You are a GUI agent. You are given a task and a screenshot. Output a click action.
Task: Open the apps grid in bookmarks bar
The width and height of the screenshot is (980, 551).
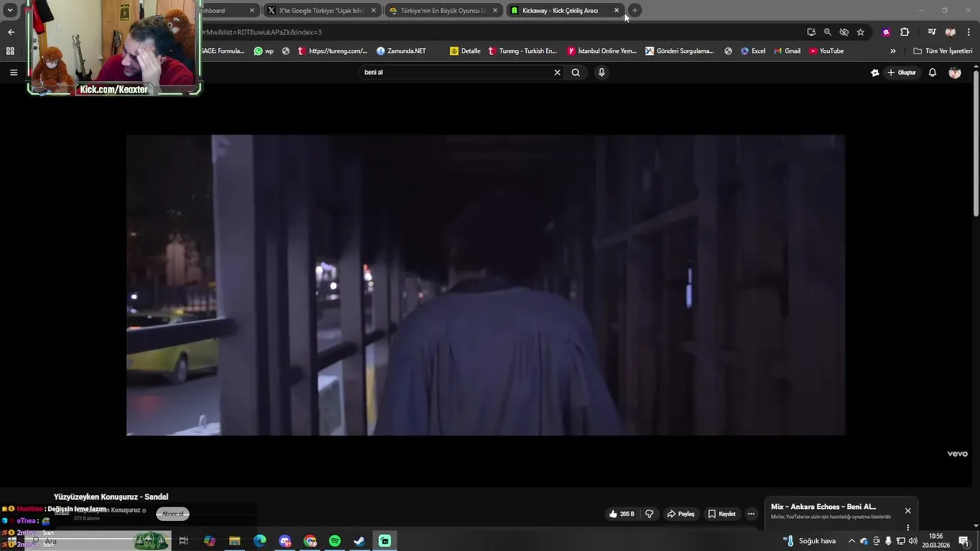tap(10, 51)
